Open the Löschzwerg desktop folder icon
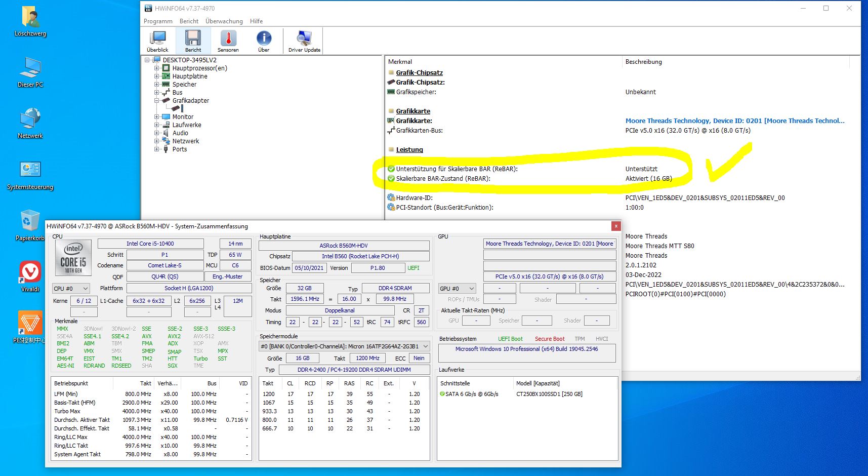 tap(30, 21)
